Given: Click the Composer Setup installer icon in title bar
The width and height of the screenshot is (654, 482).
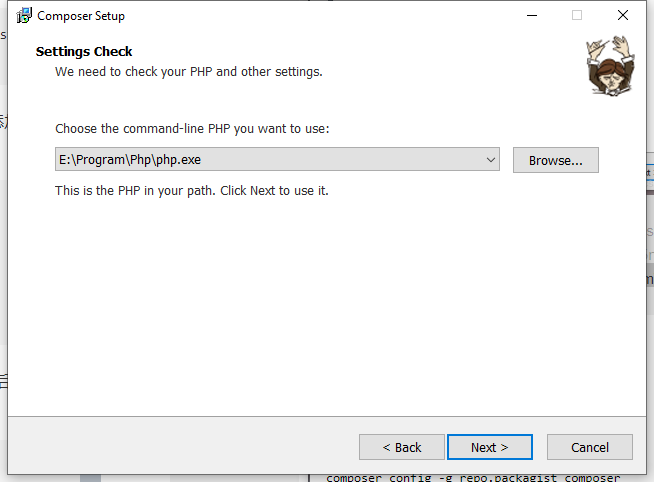Looking at the screenshot, I should click(24, 16).
